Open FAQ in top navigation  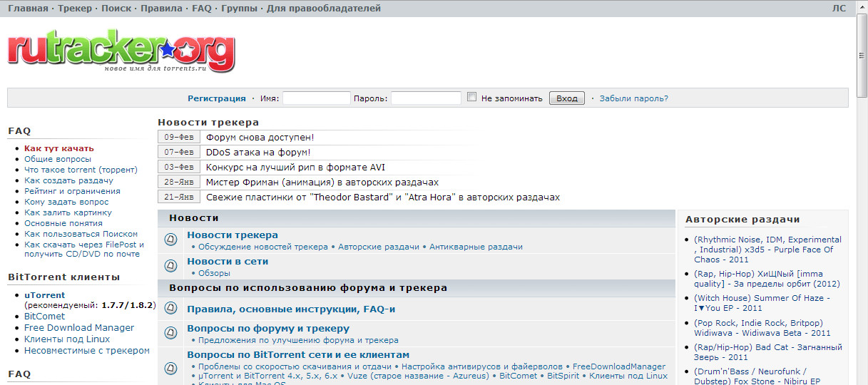click(202, 9)
